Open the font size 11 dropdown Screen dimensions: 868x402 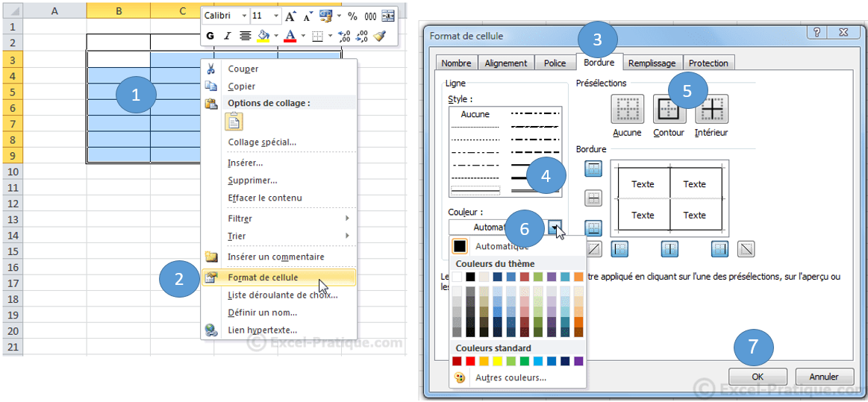(x=275, y=16)
